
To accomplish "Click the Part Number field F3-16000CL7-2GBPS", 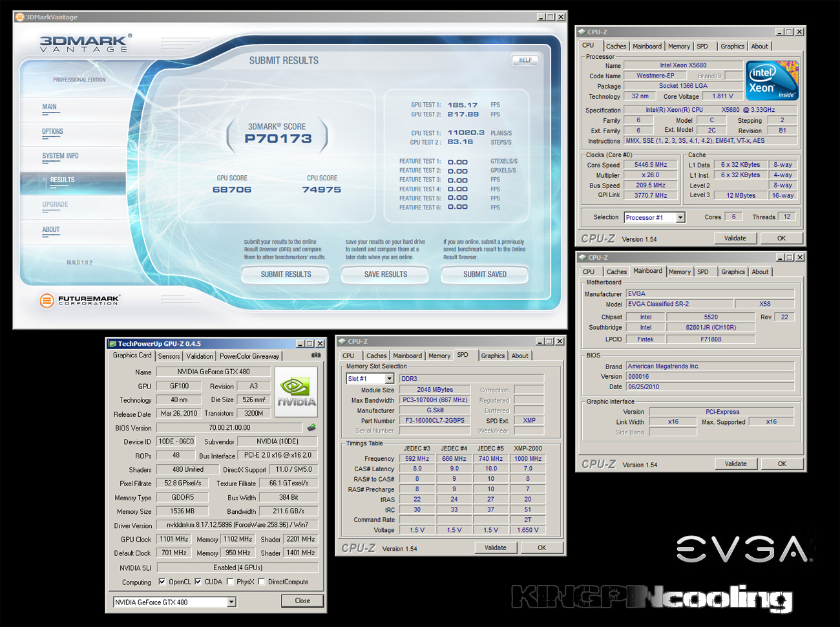I will pos(435,421).
